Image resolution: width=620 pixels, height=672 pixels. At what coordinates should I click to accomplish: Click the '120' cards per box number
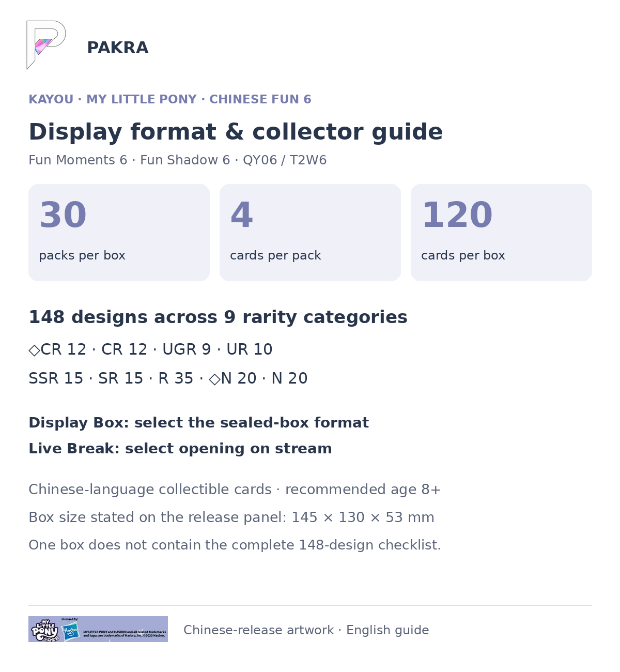pyautogui.click(x=457, y=216)
